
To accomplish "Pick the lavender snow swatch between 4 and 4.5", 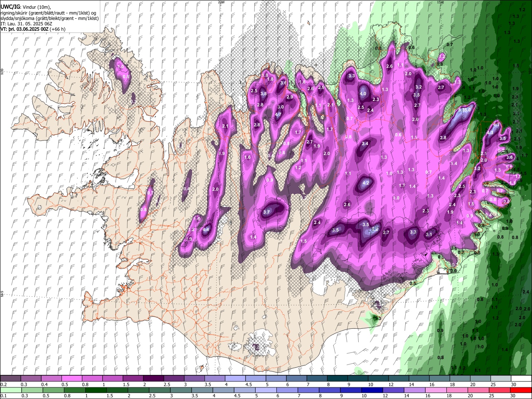I will (x=234, y=379).
